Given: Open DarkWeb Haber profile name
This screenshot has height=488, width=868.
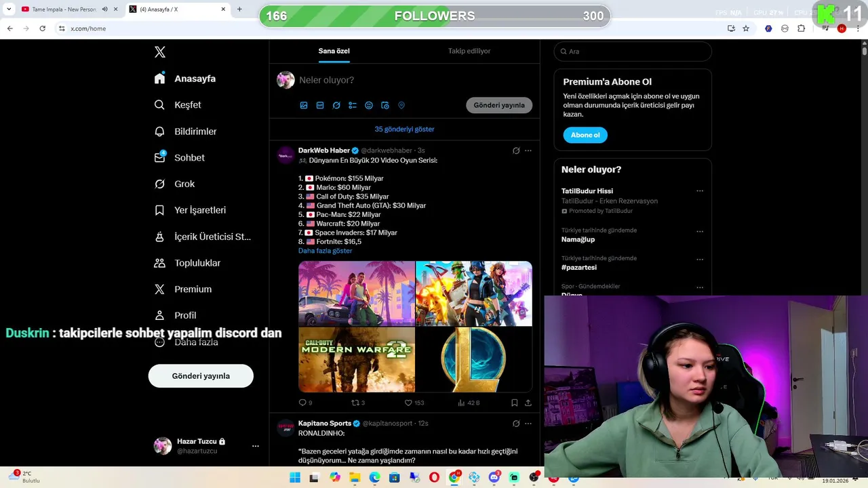Looking at the screenshot, I should (x=324, y=150).
